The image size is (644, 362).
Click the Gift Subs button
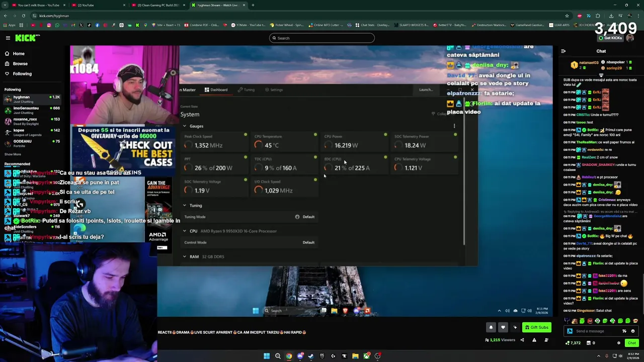click(536, 327)
